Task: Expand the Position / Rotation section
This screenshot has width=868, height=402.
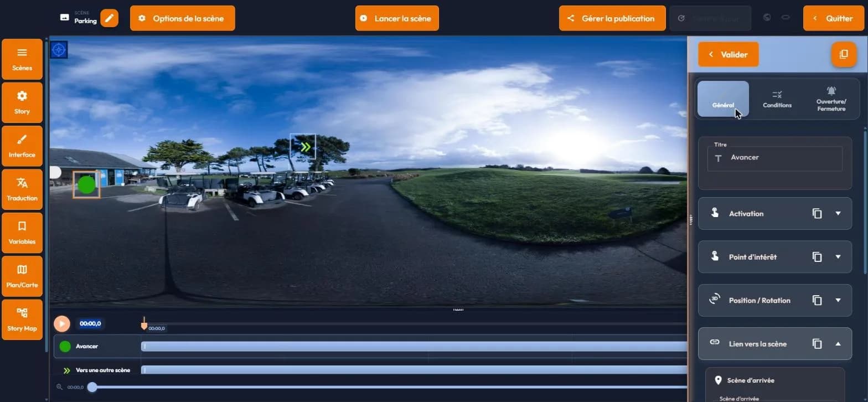Action: point(838,300)
